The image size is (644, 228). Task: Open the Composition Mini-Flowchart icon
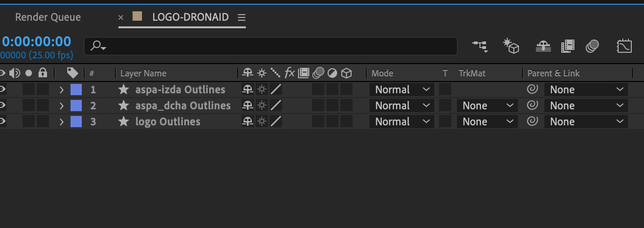(x=480, y=46)
